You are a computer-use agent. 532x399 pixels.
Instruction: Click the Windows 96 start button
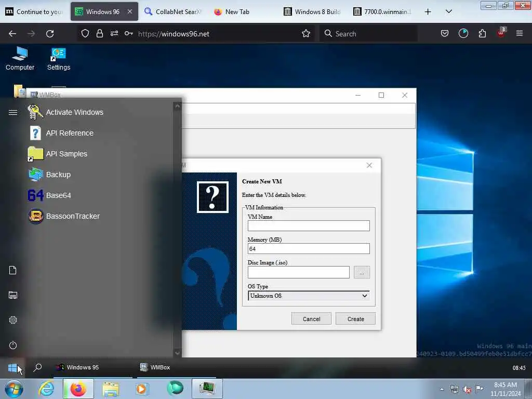[x=12, y=367]
